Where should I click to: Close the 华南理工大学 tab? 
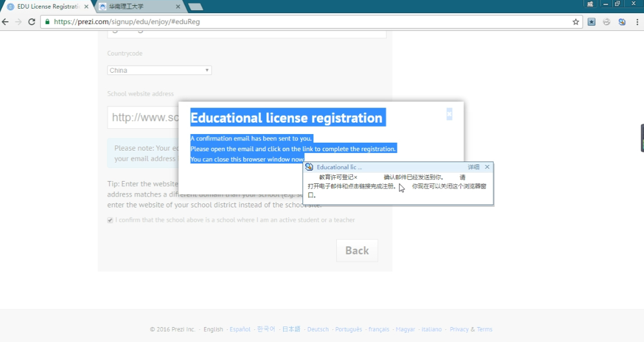pyautogui.click(x=178, y=6)
